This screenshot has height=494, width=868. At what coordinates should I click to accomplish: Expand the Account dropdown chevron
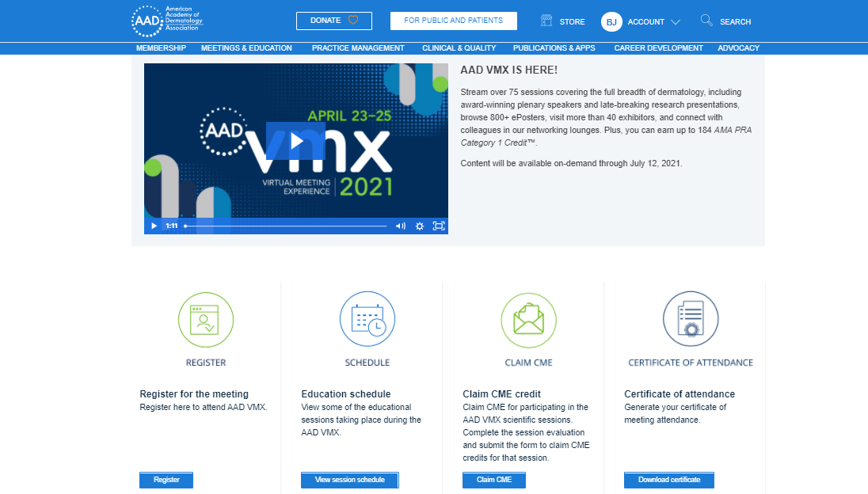pyautogui.click(x=676, y=22)
